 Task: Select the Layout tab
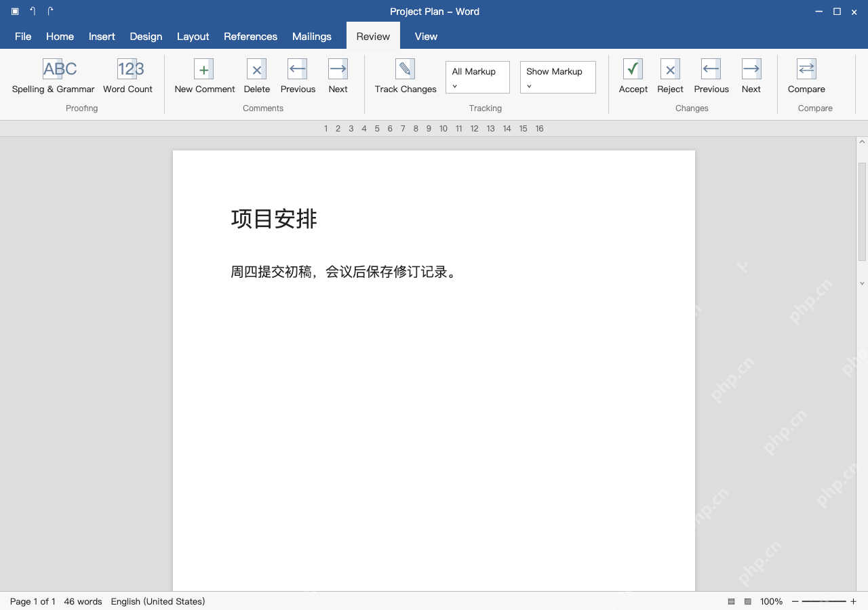(x=193, y=37)
